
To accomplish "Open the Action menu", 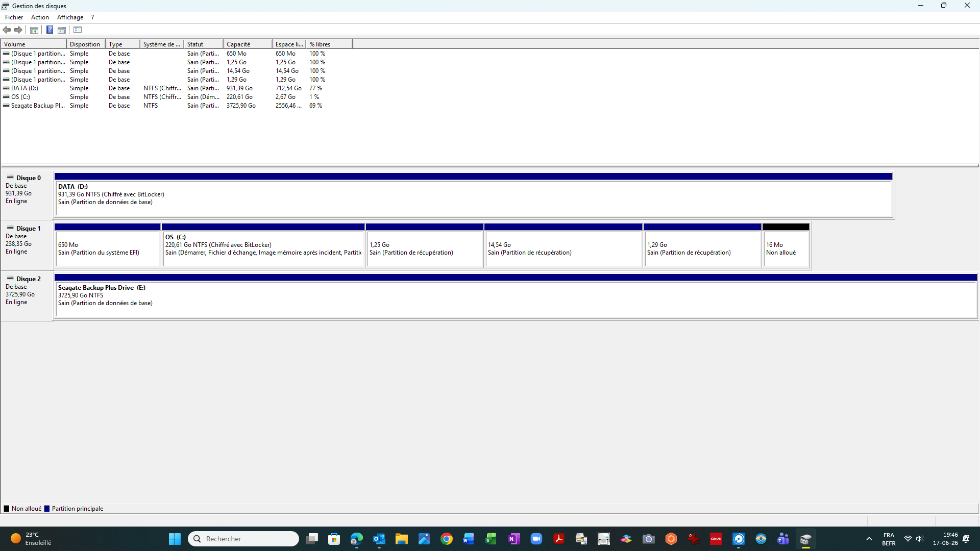I will pos(40,17).
